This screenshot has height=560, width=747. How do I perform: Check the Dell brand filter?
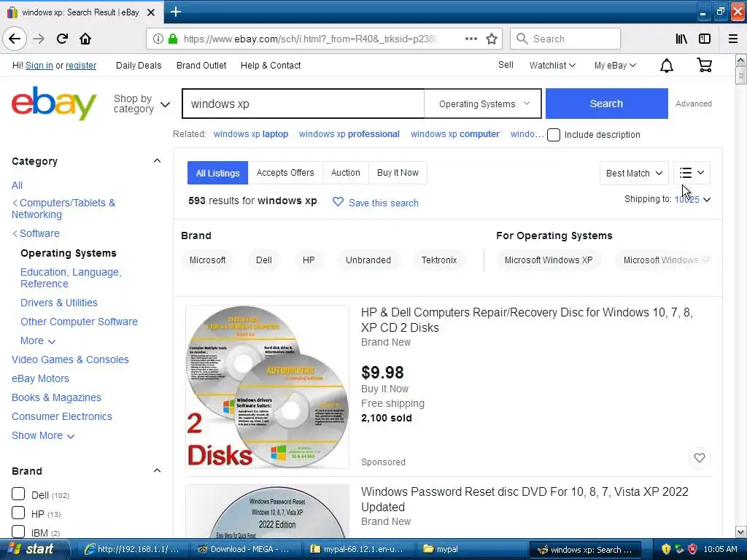pyautogui.click(x=18, y=494)
